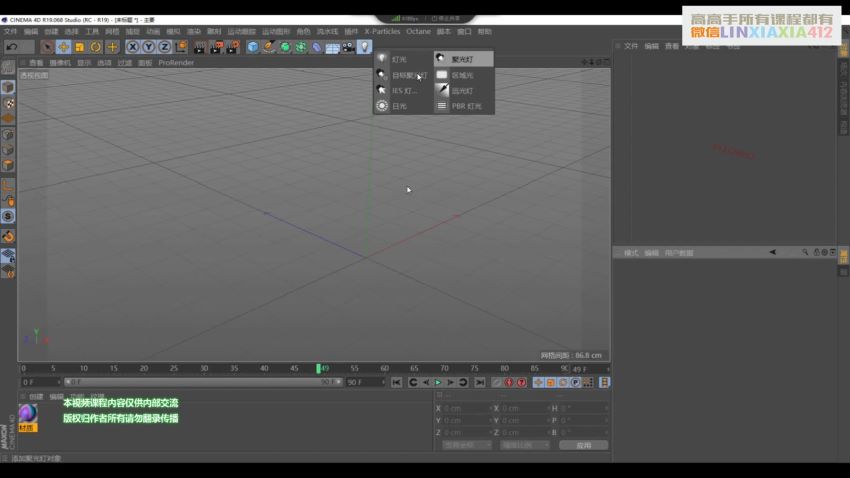
Task: Switch to Points mode icon
Action: click(x=8, y=134)
